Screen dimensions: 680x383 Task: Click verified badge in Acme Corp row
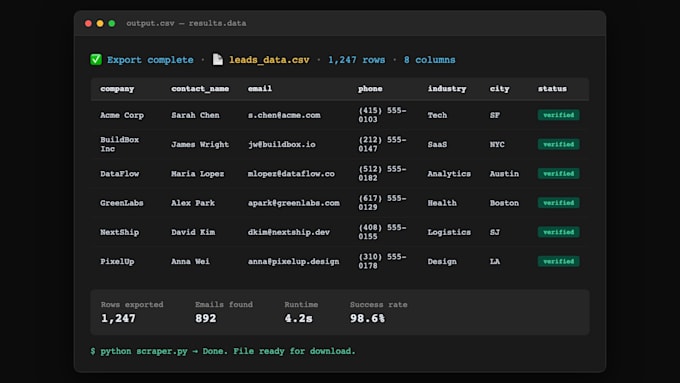tap(559, 115)
